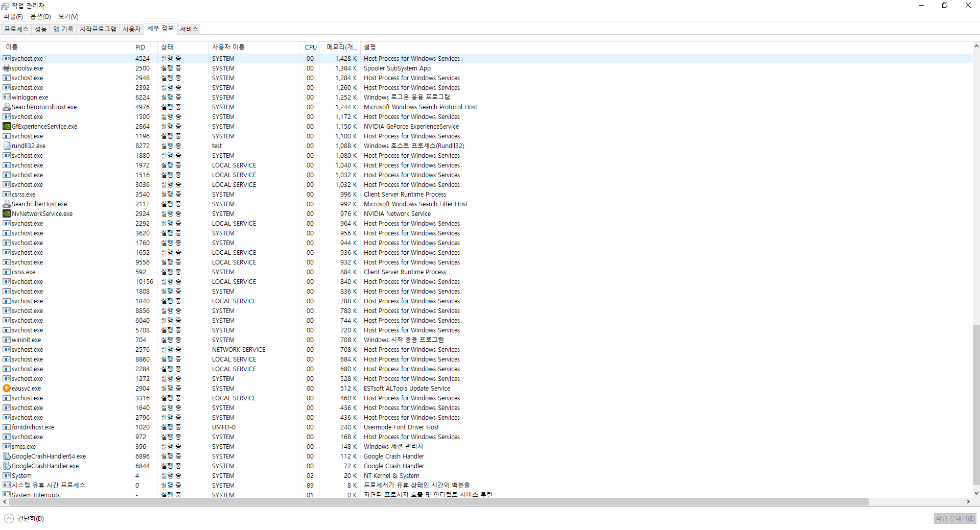
Task: Click the CPU value '89'
Action: [310, 486]
